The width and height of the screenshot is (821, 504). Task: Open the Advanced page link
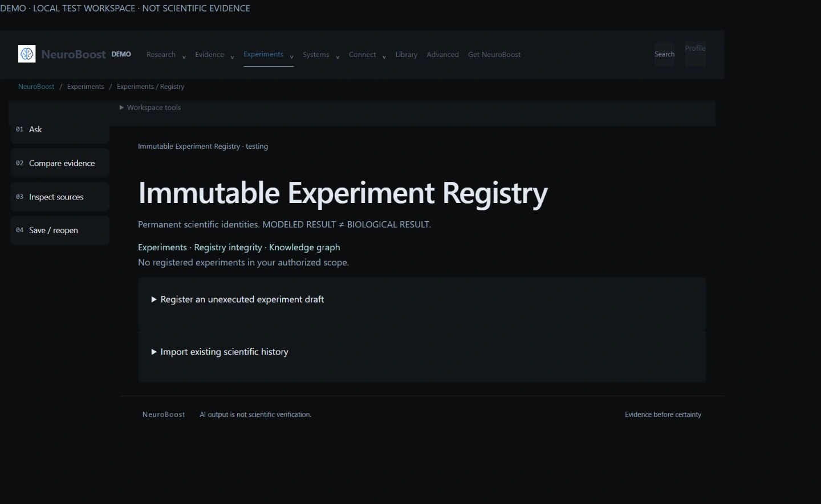click(x=442, y=55)
